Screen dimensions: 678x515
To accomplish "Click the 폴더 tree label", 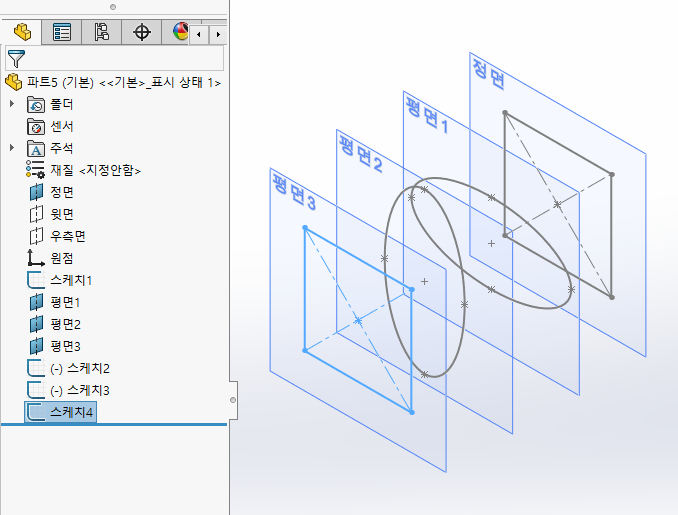I will [x=62, y=104].
